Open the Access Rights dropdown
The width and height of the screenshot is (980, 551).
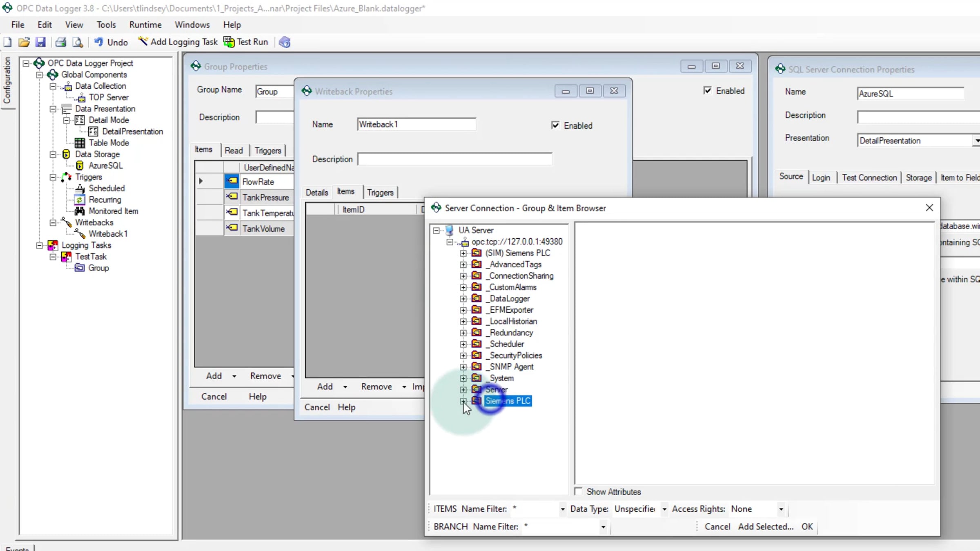point(781,509)
